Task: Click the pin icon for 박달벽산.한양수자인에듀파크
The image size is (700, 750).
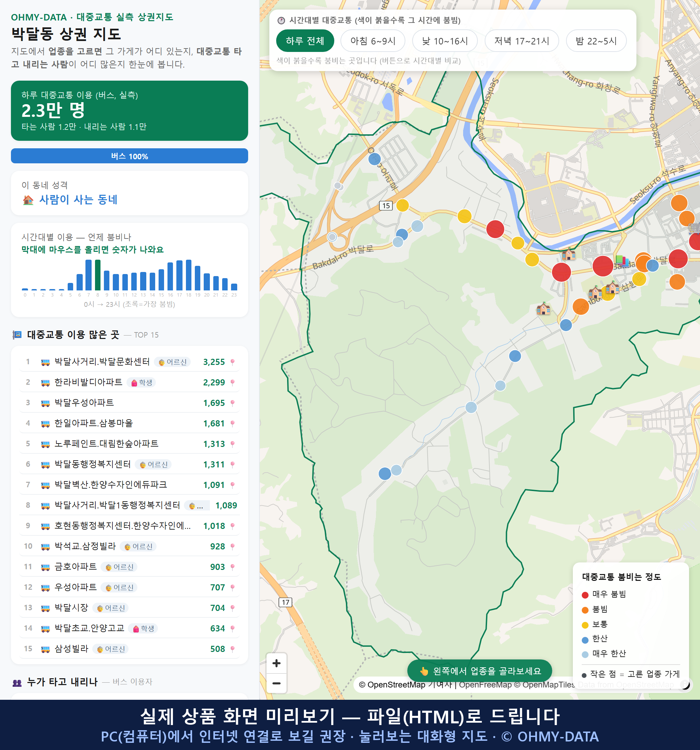Action: [232, 485]
